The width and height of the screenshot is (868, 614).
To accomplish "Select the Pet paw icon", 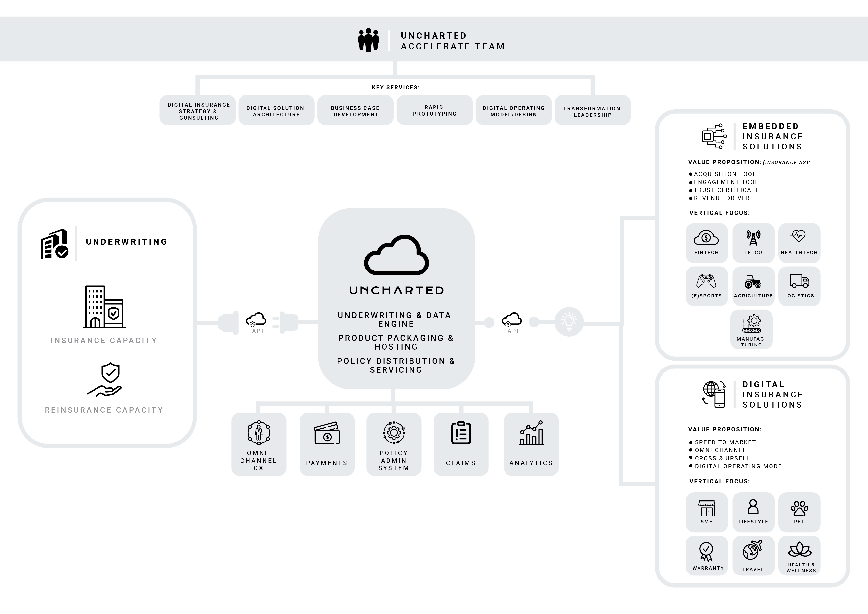I will [799, 509].
